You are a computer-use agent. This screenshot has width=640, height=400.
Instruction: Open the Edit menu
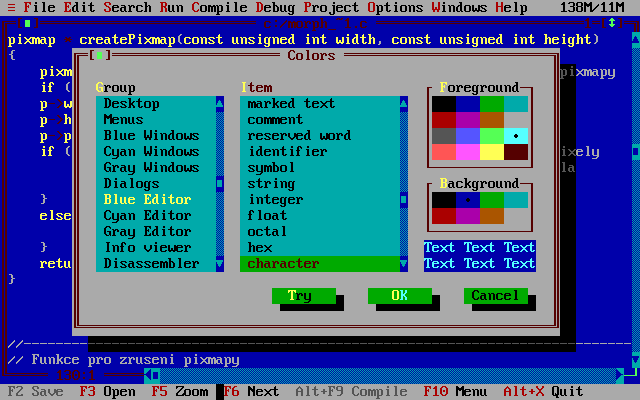point(79,7)
